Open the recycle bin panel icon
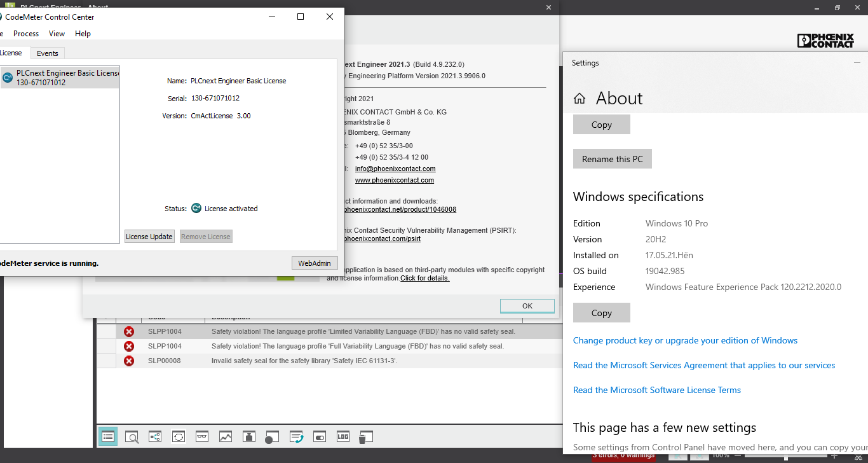 (365, 437)
